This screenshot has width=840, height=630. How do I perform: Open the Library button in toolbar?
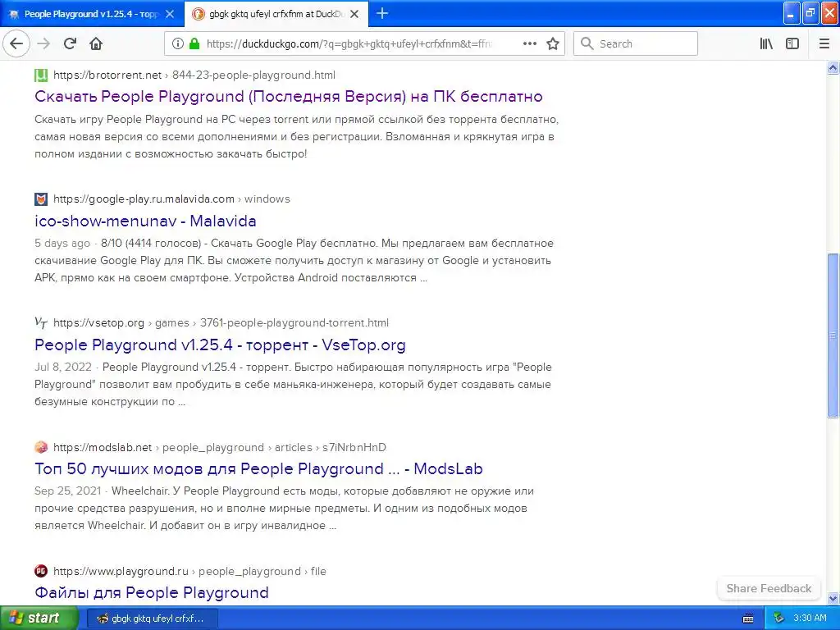(x=766, y=43)
